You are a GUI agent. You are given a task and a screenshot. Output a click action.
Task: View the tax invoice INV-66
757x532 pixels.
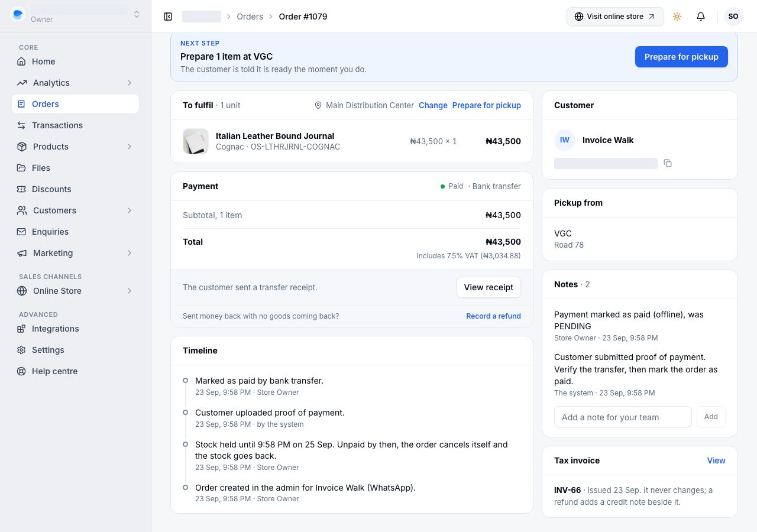(716, 460)
